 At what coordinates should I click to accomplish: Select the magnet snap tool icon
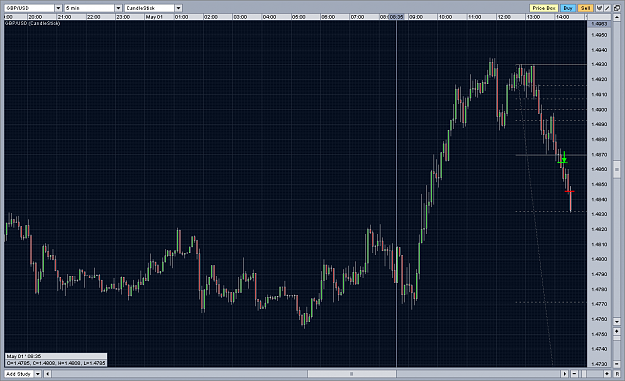coord(599,8)
